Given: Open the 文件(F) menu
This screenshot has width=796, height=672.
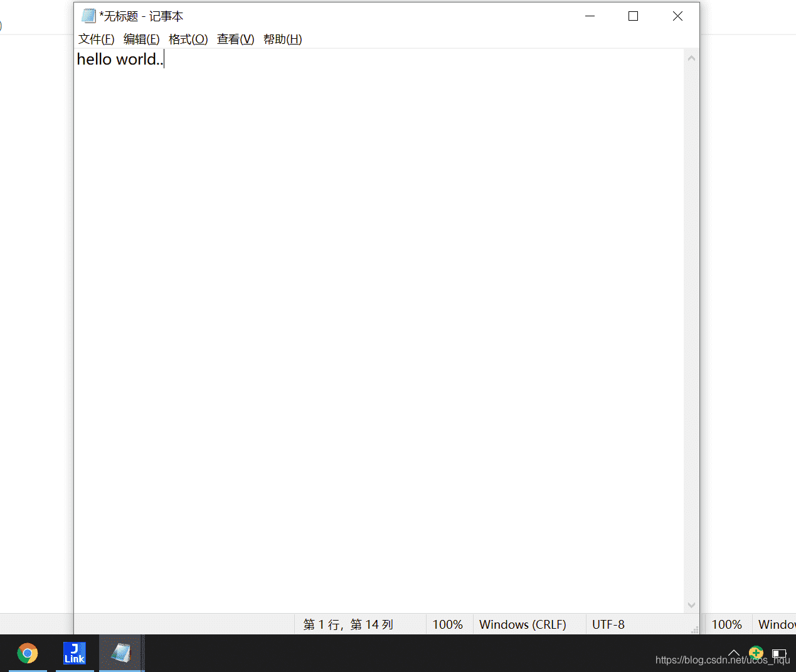Looking at the screenshot, I should tap(96, 39).
